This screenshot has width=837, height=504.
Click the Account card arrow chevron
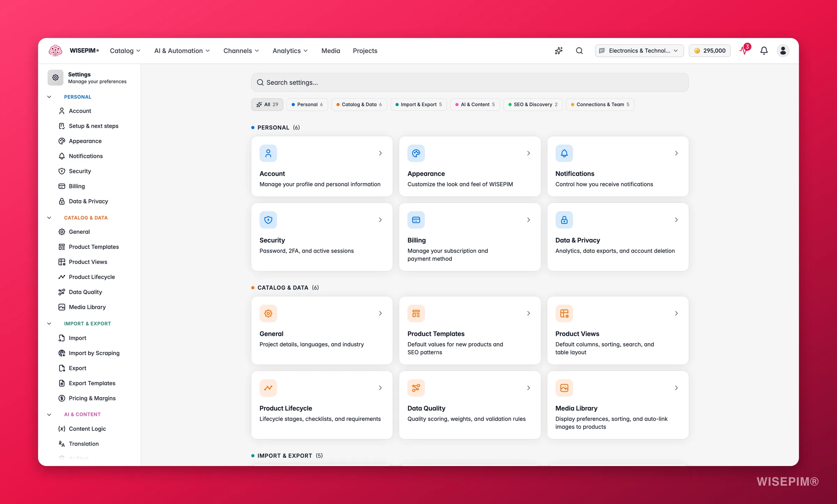380,153
